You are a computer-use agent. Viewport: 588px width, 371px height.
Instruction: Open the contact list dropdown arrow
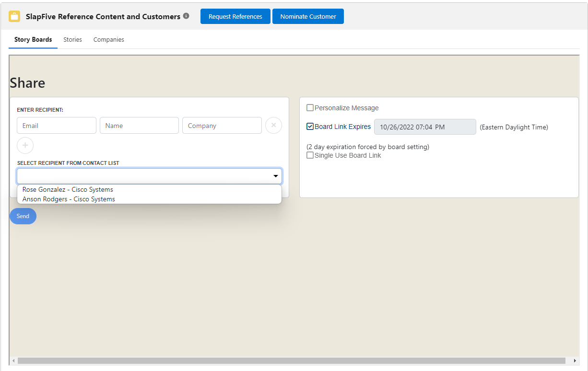[276, 176]
